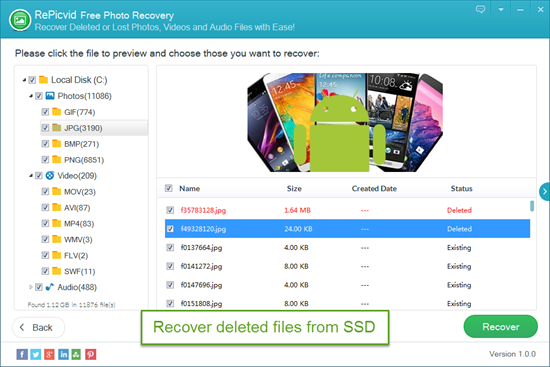Share on Pinterest icon
Viewport: 550px width, 367px height.
point(90,354)
